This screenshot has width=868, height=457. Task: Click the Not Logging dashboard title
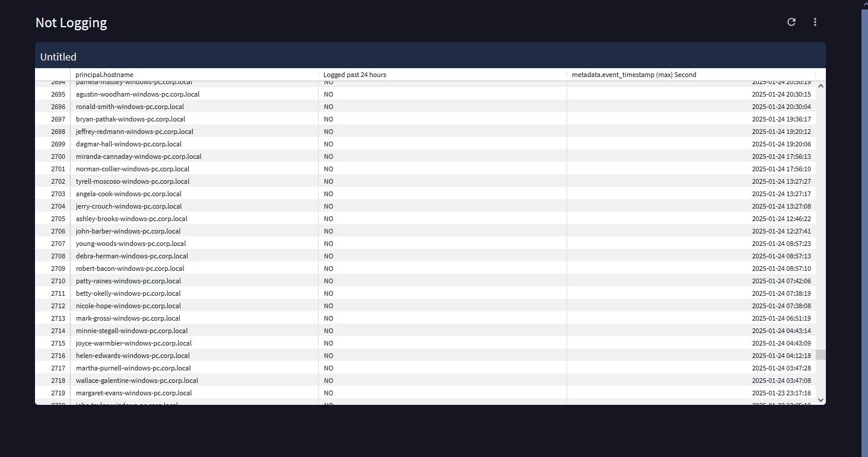click(71, 23)
